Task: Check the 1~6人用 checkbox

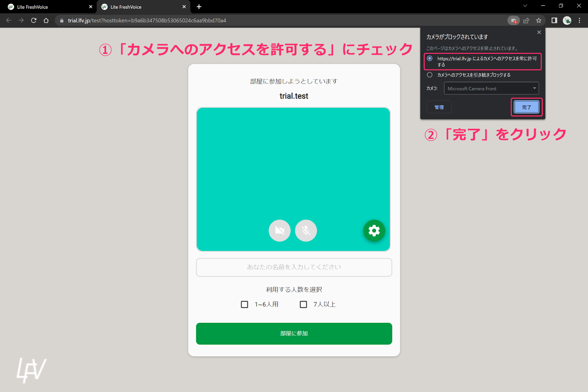Action: tap(244, 304)
